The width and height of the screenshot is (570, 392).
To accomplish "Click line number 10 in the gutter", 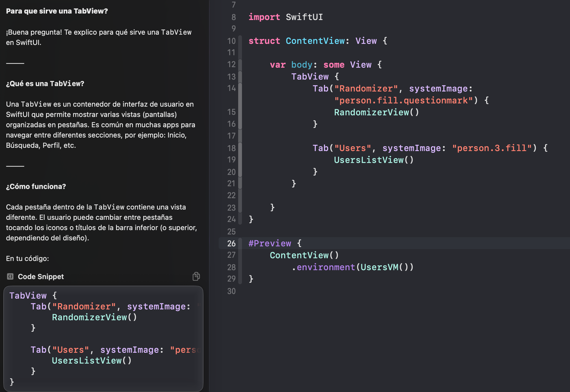I will click(x=231, y=41).
